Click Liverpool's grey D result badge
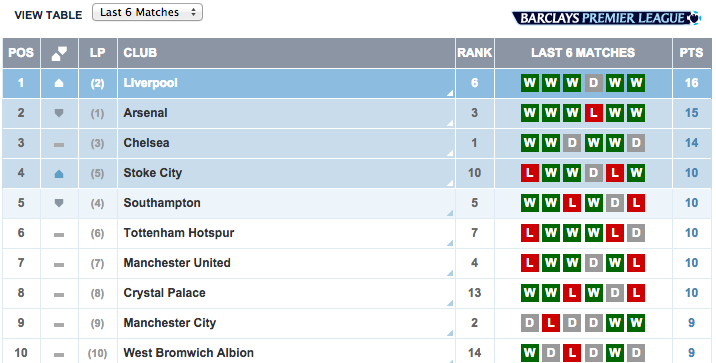 593,83
